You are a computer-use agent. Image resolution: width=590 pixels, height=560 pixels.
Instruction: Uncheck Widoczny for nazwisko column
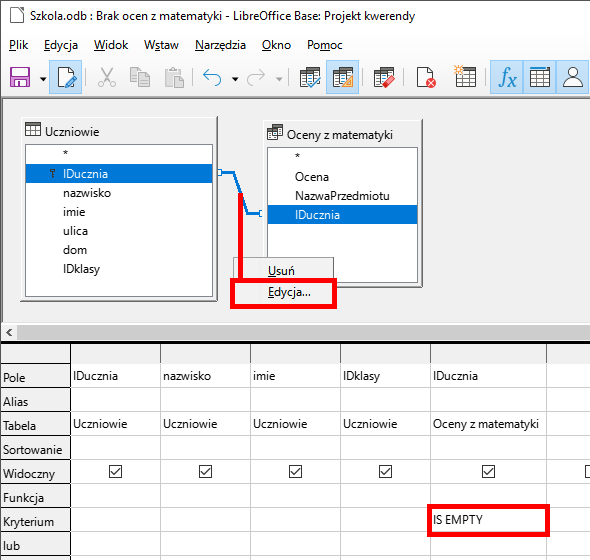coord(205,471)
